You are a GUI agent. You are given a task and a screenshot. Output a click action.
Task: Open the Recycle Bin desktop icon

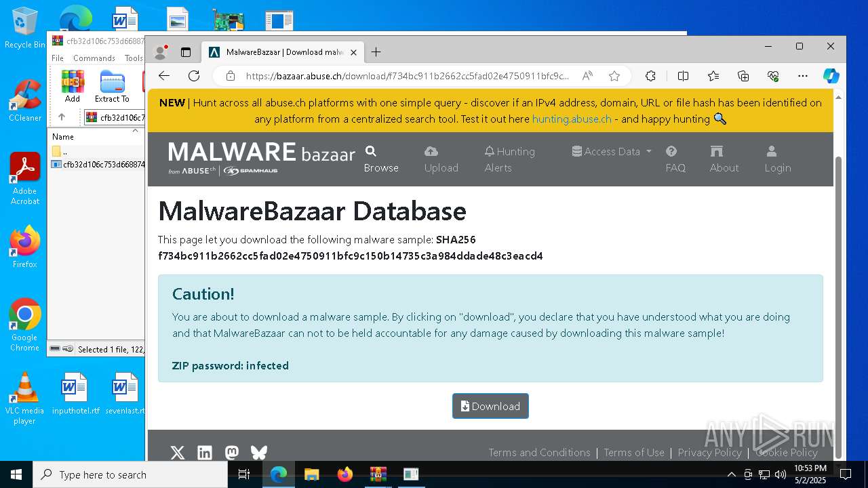pyautogui.click(x=25, y=28)
